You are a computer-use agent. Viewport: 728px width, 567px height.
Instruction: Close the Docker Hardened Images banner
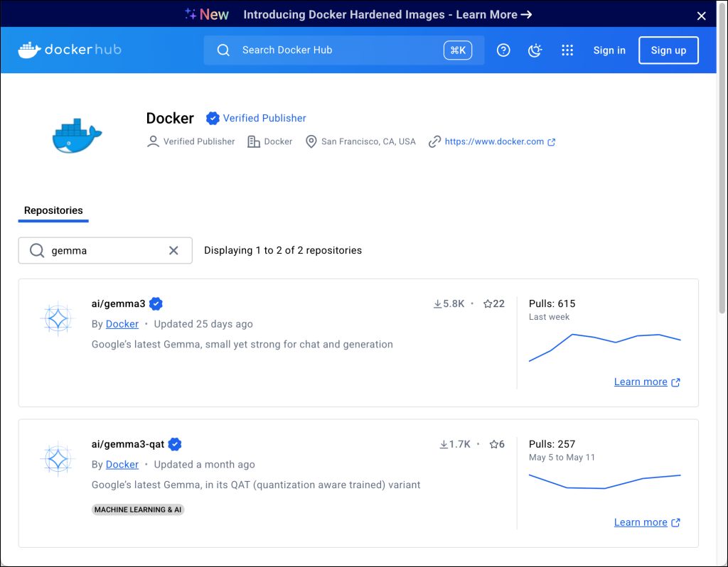point(702,16)
